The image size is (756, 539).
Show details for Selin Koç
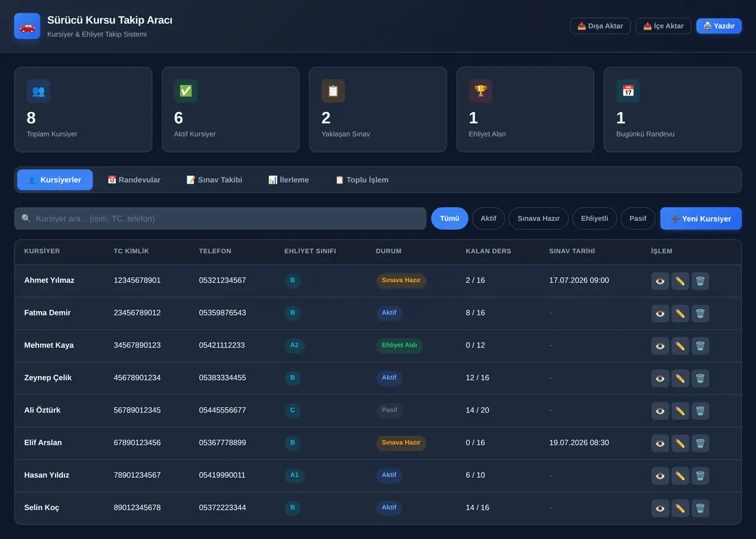(x=660, y=508)
